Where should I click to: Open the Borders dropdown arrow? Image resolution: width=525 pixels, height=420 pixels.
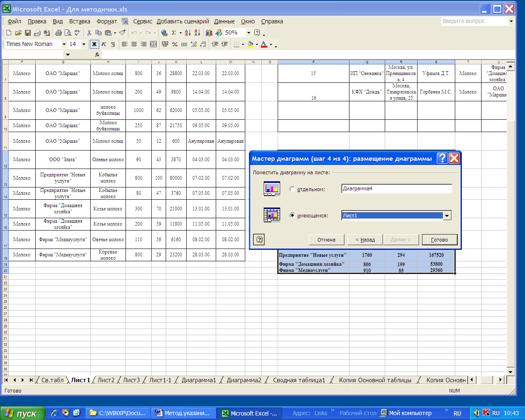243,44
